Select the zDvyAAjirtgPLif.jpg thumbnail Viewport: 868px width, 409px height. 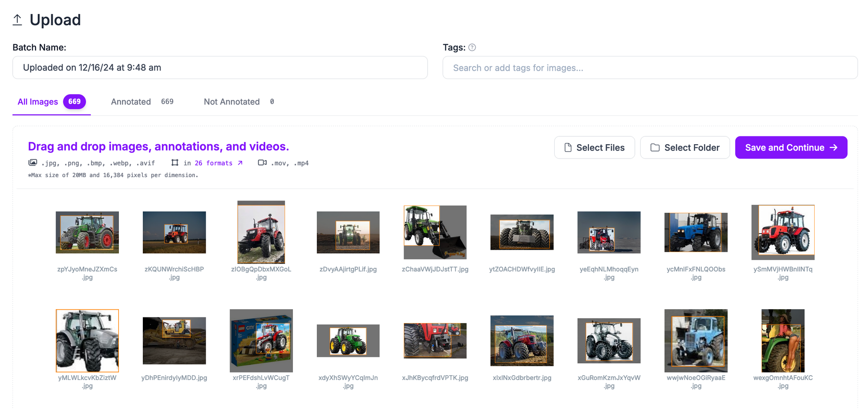(348, 232)
